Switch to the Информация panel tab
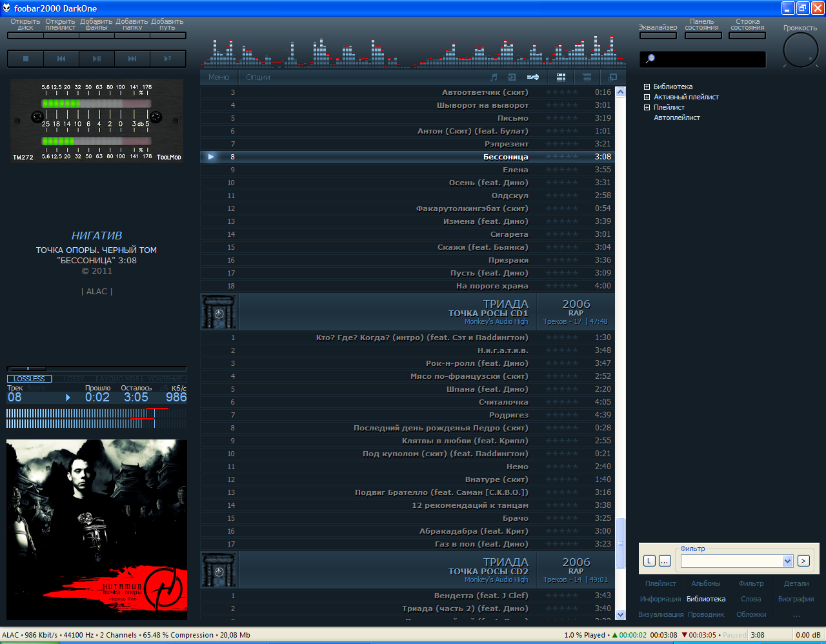This screenshot has width=826, height=644. coord(661,599)
